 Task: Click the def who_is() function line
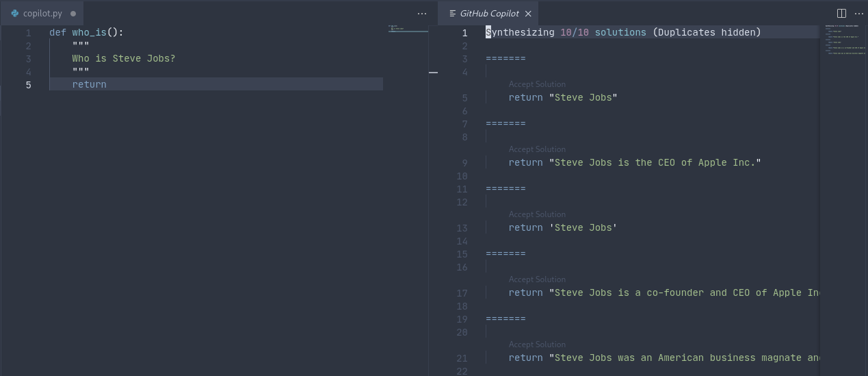coord(86,32)
